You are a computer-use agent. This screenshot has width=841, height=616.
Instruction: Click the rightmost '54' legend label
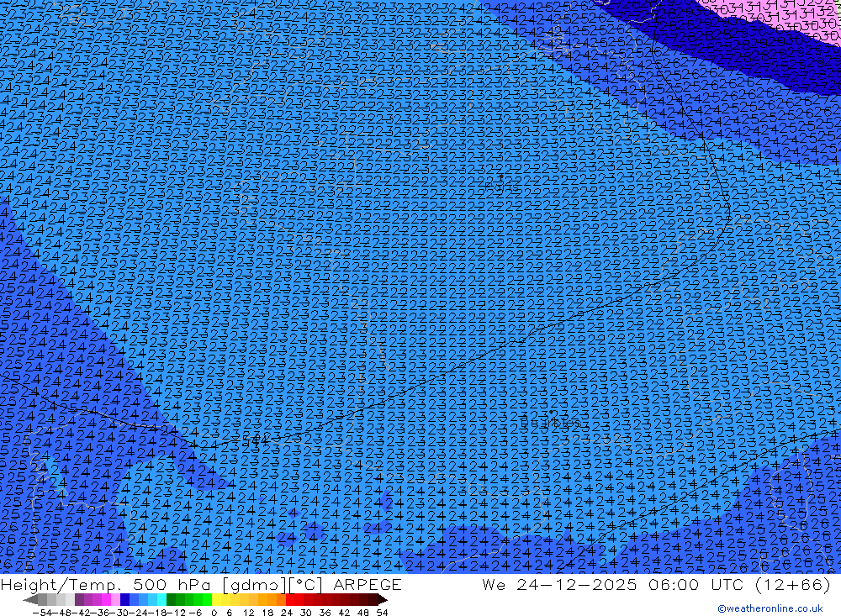(382, 612)
